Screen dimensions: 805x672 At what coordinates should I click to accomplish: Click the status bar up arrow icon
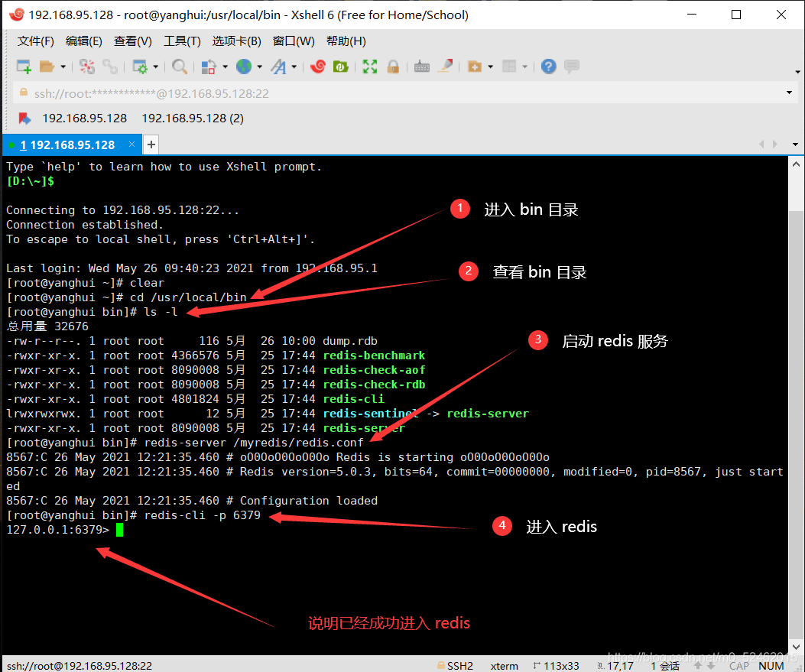click(698, 666)
